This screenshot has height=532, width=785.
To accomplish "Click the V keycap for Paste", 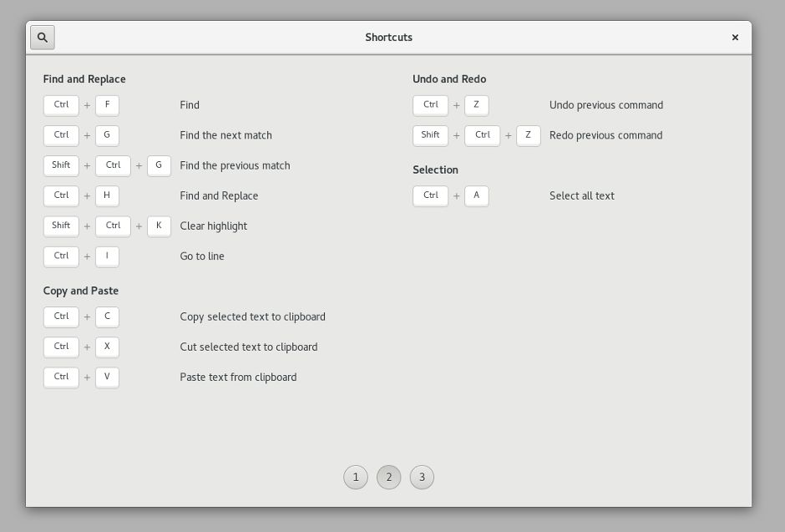I will [107, 377].
